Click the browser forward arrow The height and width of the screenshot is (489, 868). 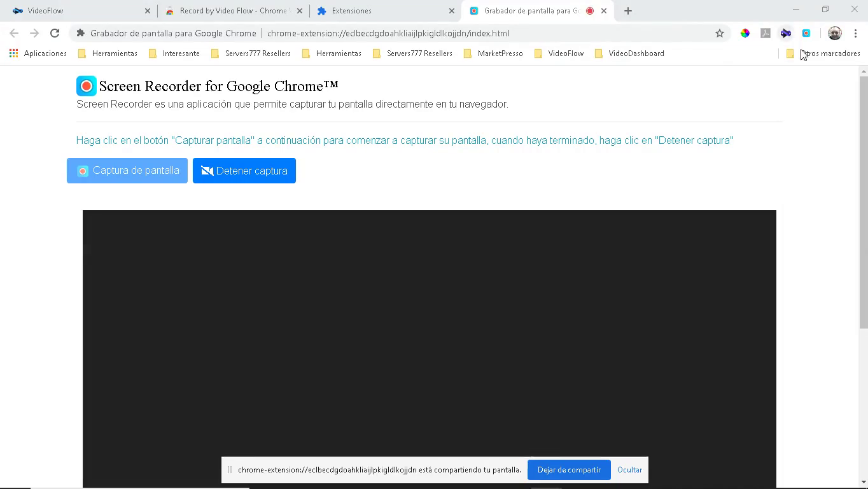point(34,33)
